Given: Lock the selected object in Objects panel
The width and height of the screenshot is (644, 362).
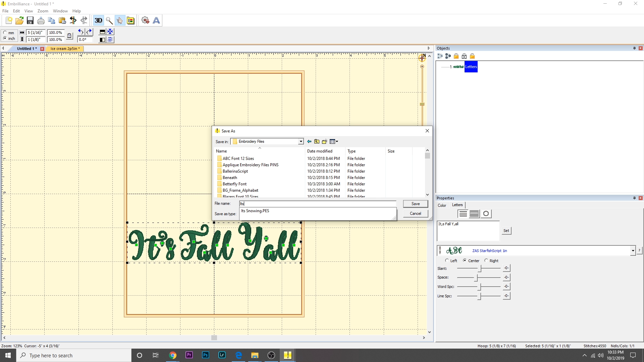Looking at the screenshot, I should [x=457, y=56].
